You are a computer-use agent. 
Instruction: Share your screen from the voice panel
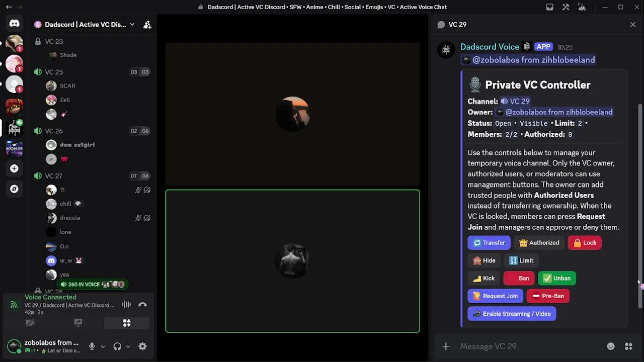tap(78, 323)
